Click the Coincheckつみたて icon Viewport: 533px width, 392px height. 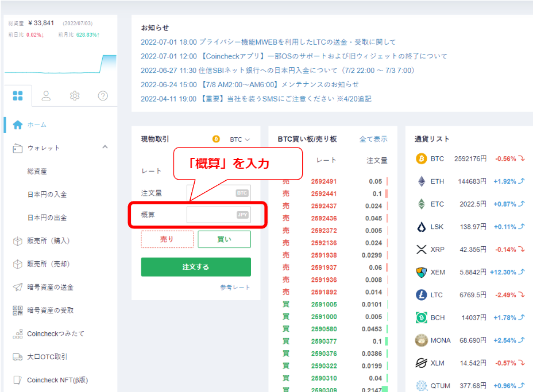pos(18,334)
